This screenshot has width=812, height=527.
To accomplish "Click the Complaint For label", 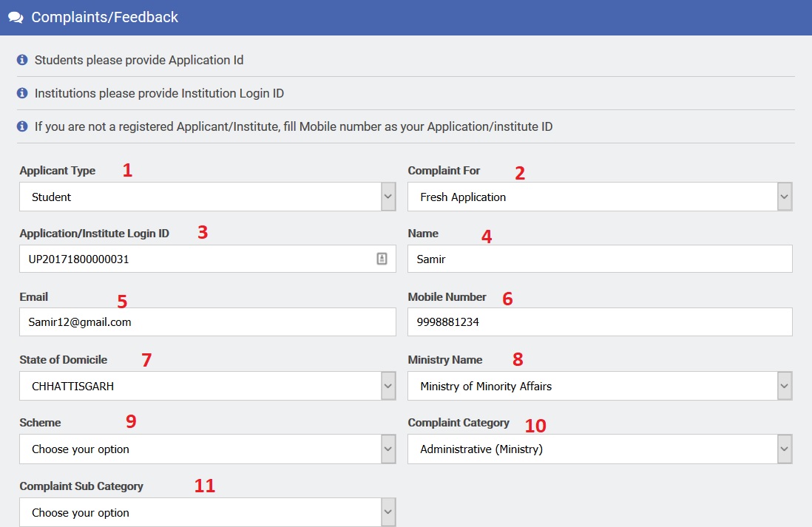I will [x=444, y=170].
